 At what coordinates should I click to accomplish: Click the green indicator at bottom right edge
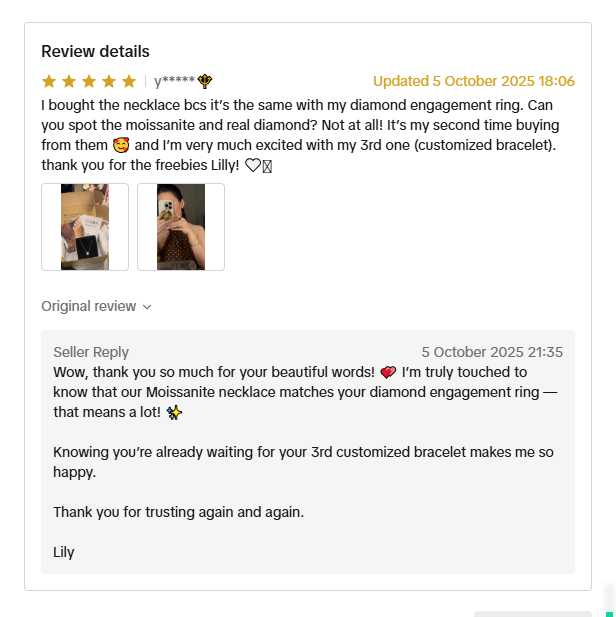tap(610, 614)
